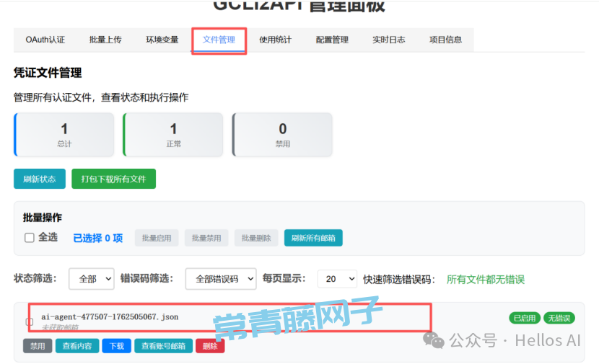599x364 pixels.
Task: Click 查看内容 for the credential file
Action: (76, 346)
